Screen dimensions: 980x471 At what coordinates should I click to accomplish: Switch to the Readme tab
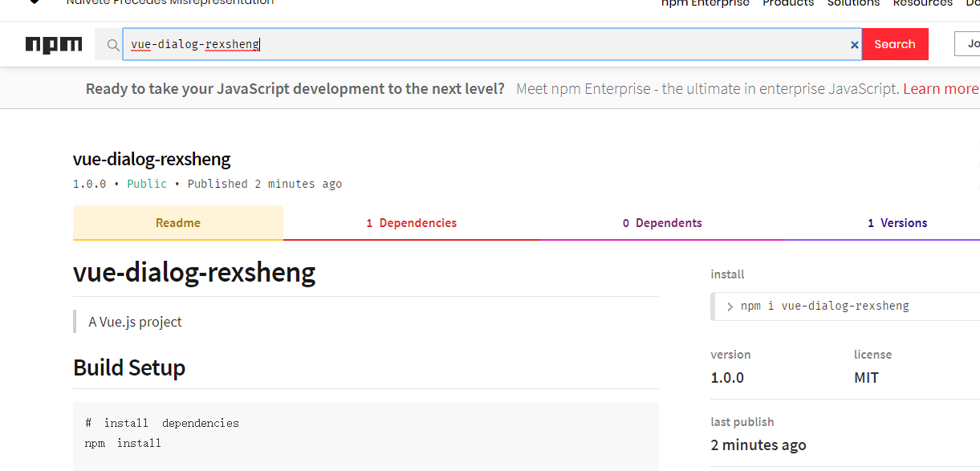(178, 223)
